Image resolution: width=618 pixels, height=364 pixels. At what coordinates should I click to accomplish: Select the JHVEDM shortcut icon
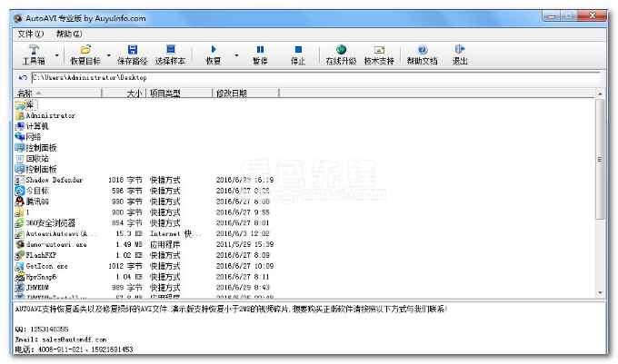(20, 288)
